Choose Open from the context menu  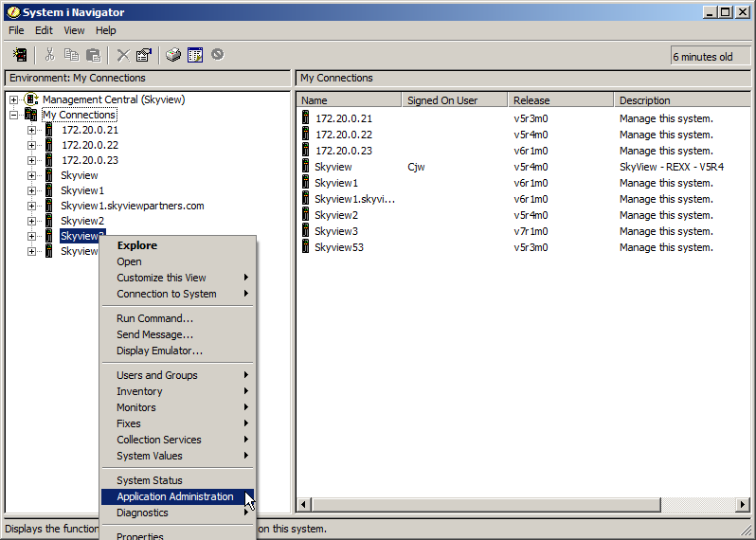(177, 261)
